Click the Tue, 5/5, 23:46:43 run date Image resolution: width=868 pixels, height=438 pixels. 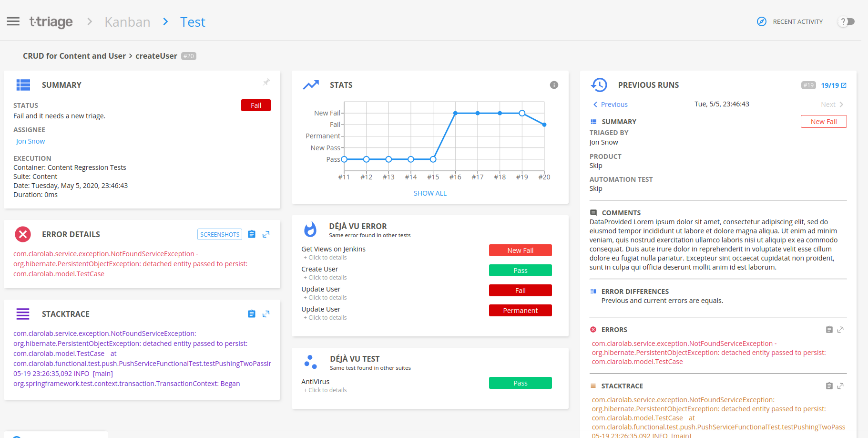pyautogui.click(x=722, y=104)
